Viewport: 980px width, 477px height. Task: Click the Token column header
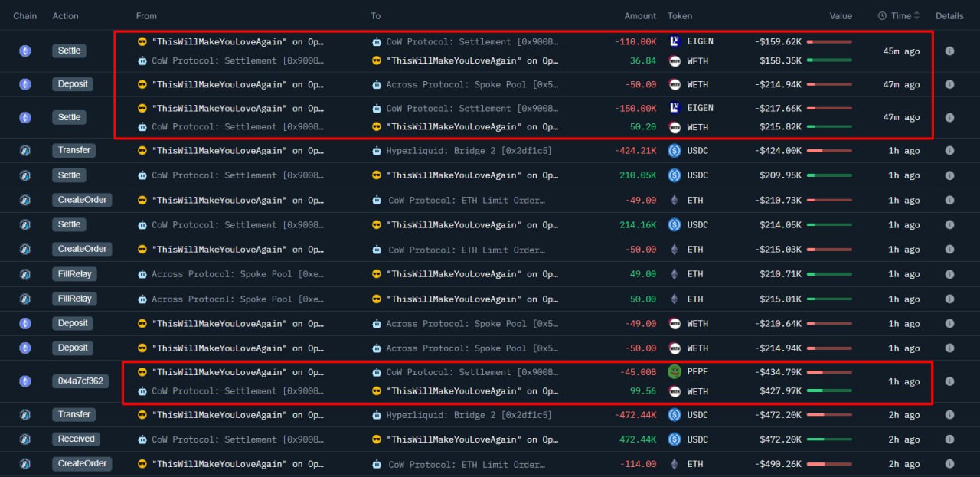click(x=680, y=16)
